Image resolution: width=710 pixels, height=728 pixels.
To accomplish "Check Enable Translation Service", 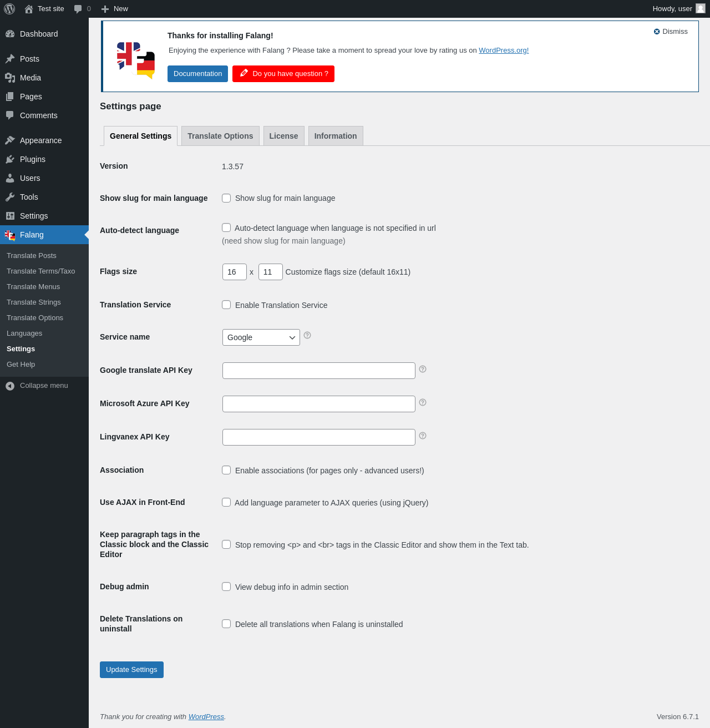I will coord(226,305).
